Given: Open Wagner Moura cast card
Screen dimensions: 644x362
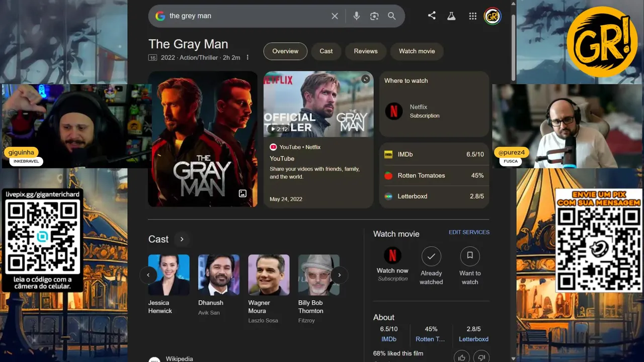Looking at the screenshot, I should click(x=269, y=289).
